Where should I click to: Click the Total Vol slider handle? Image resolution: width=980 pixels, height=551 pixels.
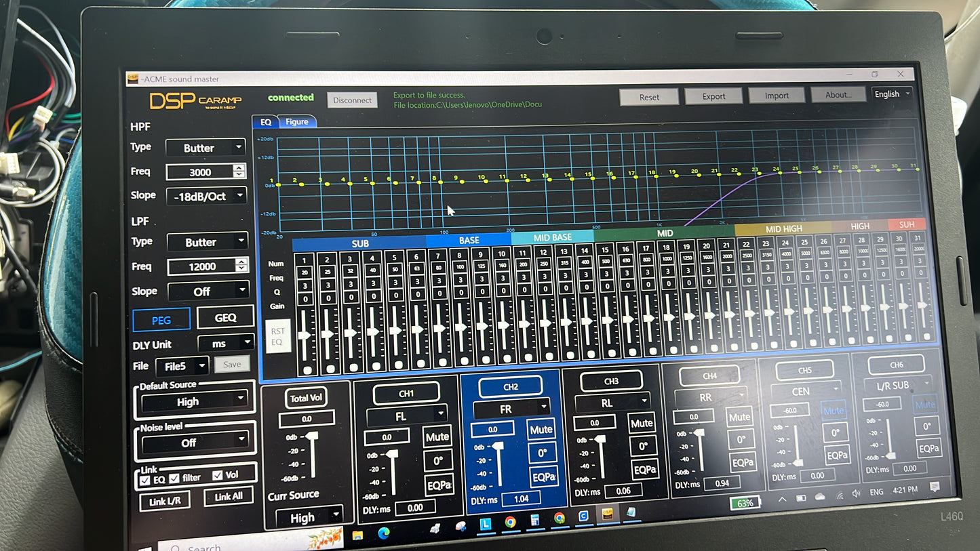click(312, 436)
